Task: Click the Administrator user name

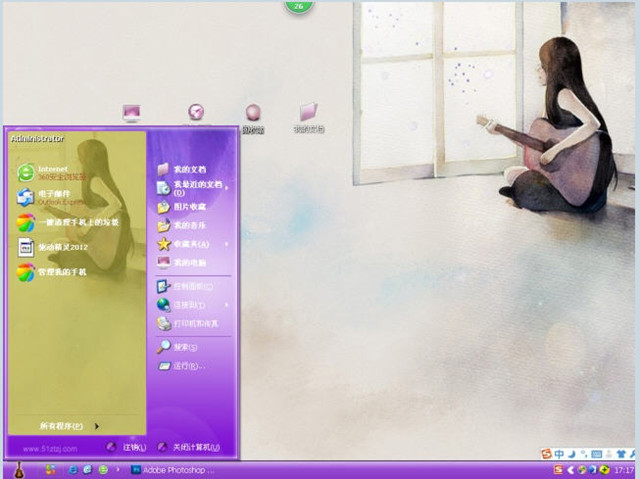Action: [x=37, y=139]
